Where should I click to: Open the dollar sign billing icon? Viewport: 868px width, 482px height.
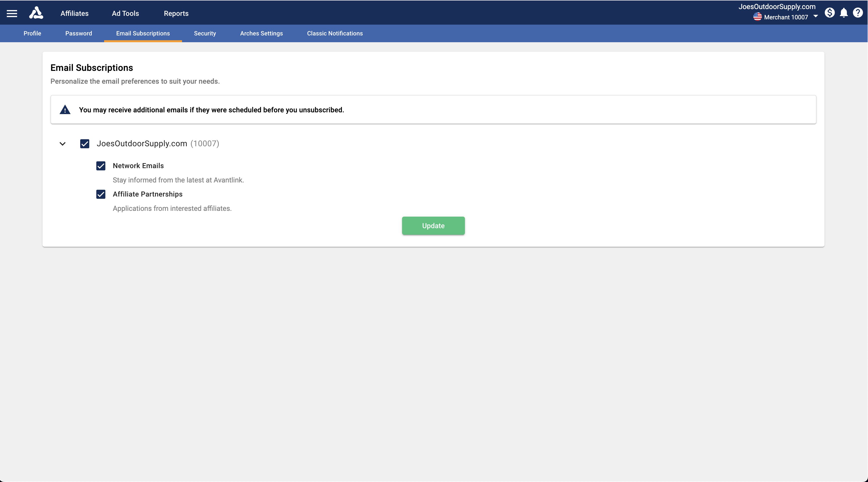pos(830,13)
